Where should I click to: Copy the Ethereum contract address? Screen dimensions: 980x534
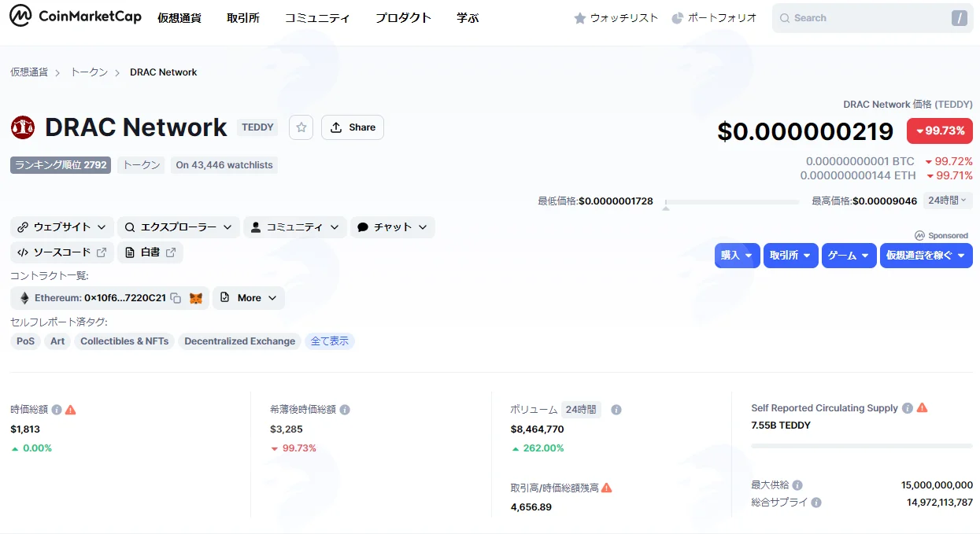click(176, 298)
